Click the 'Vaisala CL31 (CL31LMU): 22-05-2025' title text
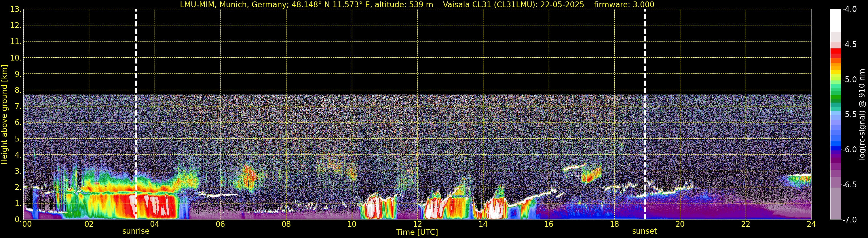868x238 pixels. [513, 5]
